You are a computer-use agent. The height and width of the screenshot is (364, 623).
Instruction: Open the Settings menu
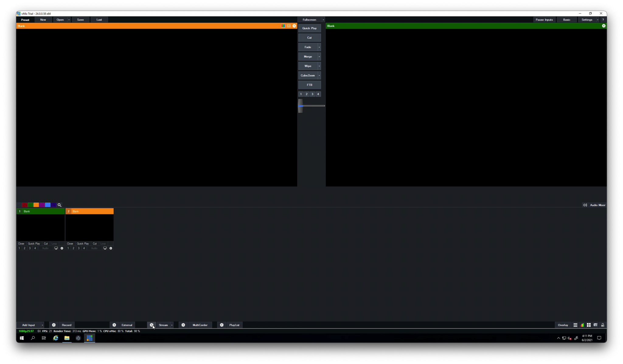pyautogui.click(x=586, y=20)
